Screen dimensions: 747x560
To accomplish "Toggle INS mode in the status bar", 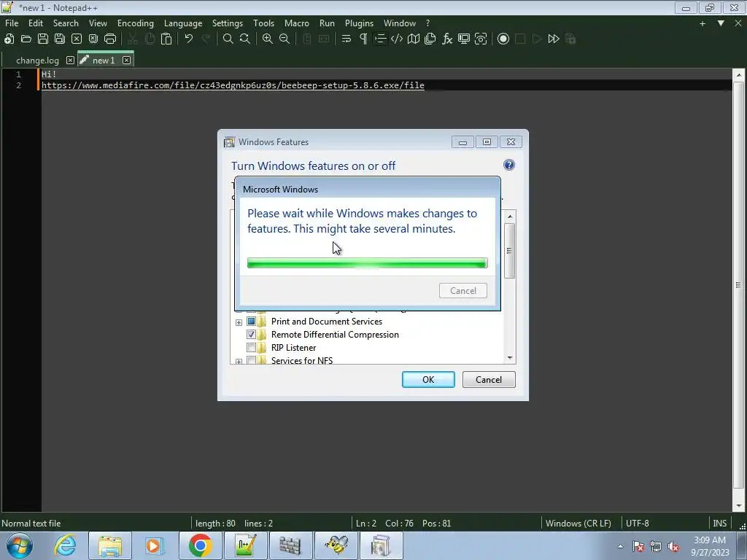I will click(719, 524).
